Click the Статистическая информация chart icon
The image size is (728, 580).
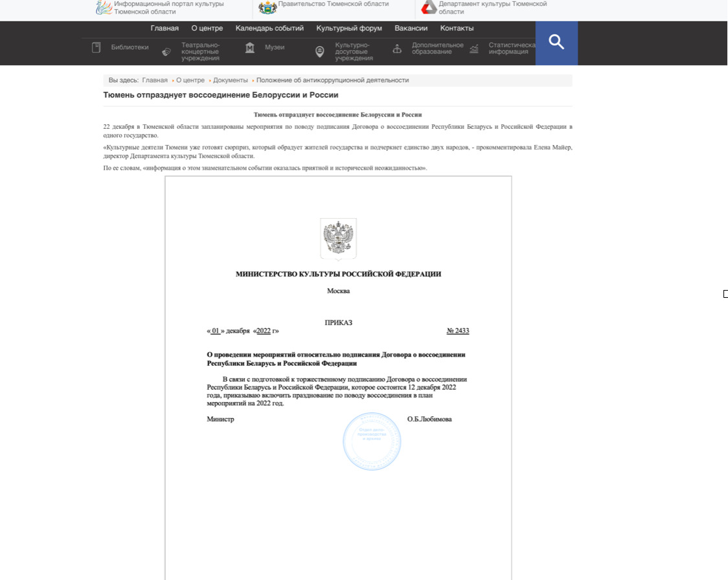tap(473, 49)
